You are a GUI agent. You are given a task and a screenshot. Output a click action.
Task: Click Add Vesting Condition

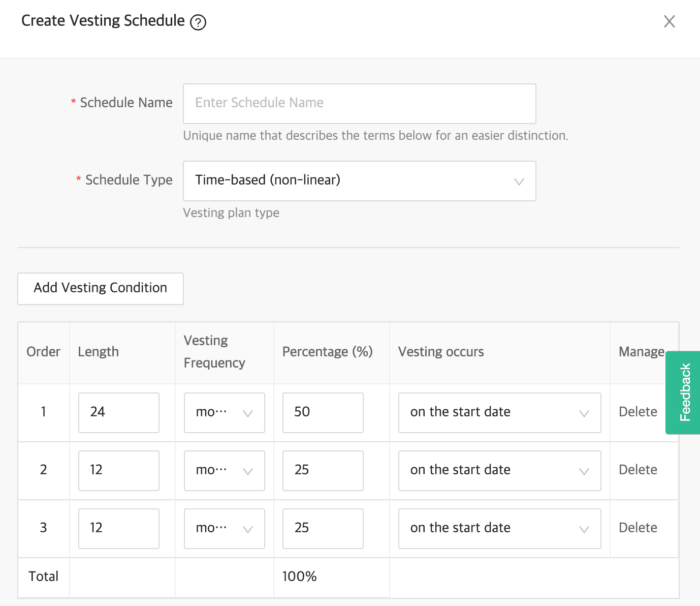coord(100,288)
